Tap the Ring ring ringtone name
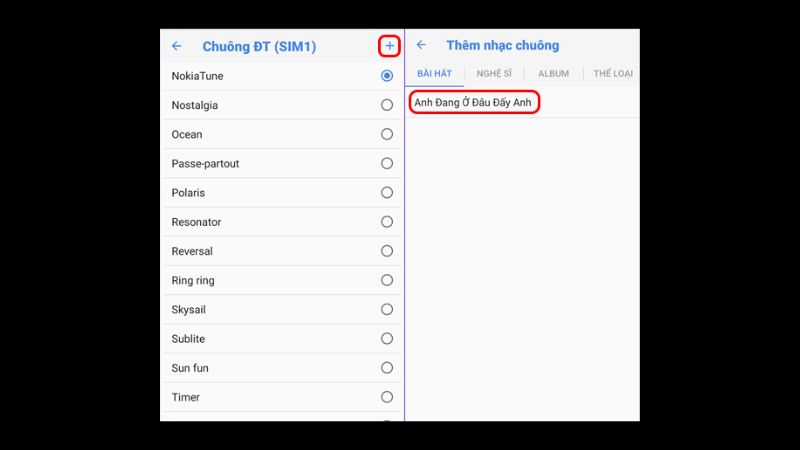Image resolution: width=800 pixels, height=450 pixels. pos(193,281)
